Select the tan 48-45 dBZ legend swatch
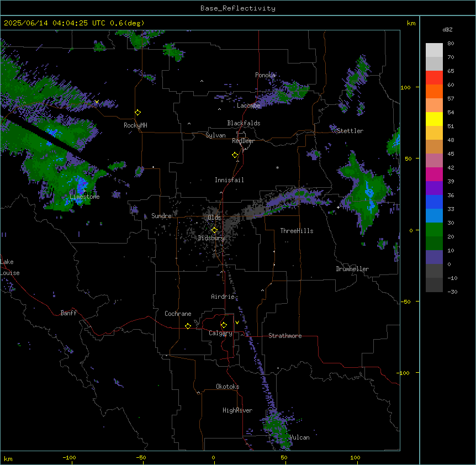The image size is (476, 465). point(434,146)
